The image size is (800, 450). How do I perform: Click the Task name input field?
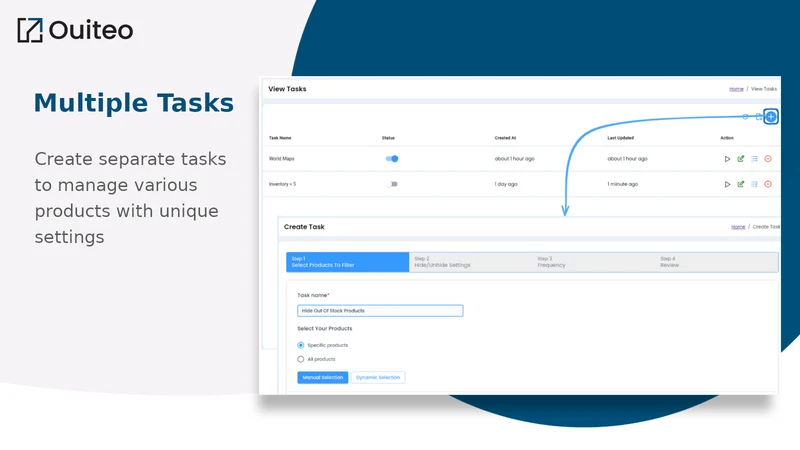click(380, 311)
